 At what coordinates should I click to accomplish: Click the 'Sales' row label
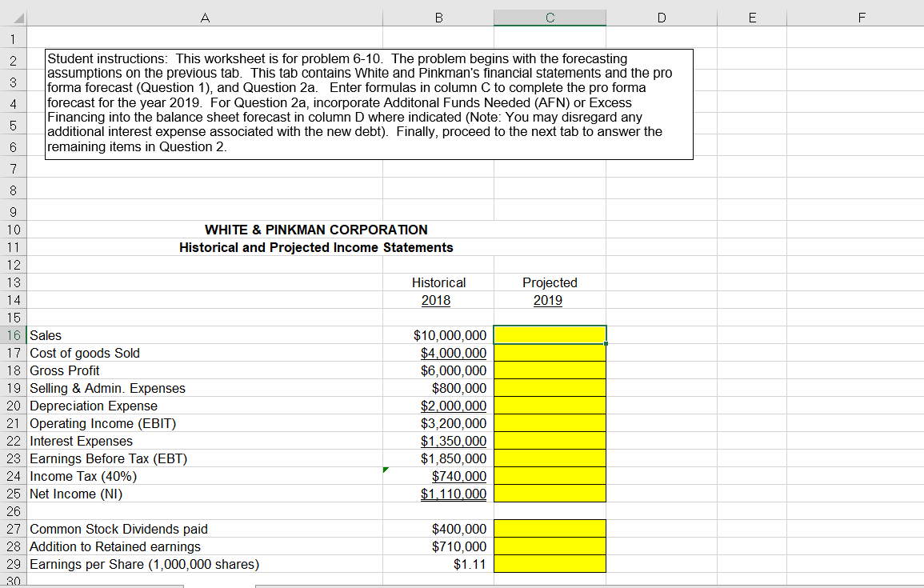(x=46, y=335)
